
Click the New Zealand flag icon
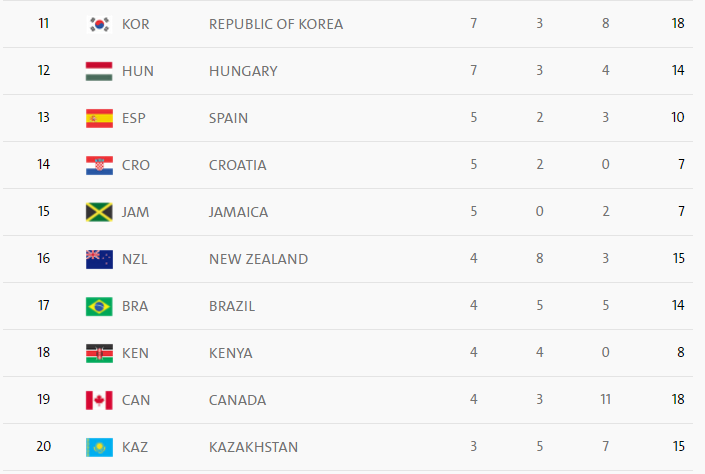tap(99, 259)
